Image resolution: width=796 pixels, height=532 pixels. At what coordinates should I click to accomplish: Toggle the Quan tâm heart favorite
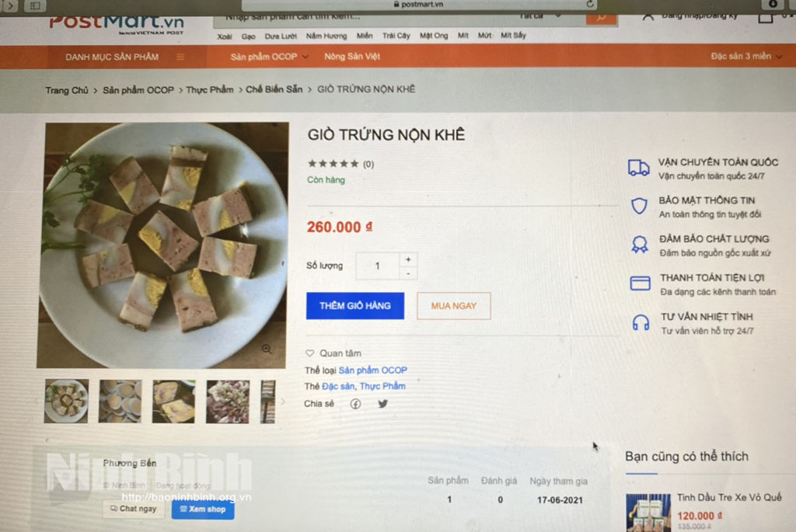tap(310, 353)
